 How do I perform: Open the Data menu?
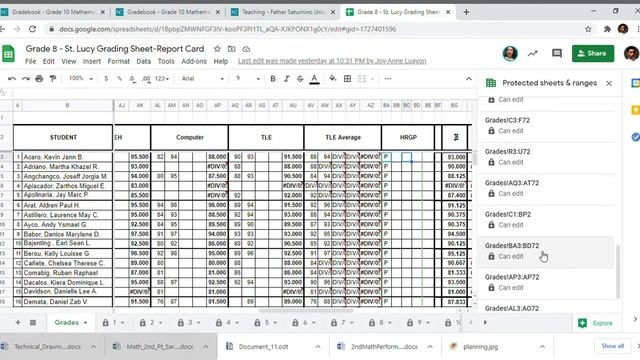coord(143,61)
